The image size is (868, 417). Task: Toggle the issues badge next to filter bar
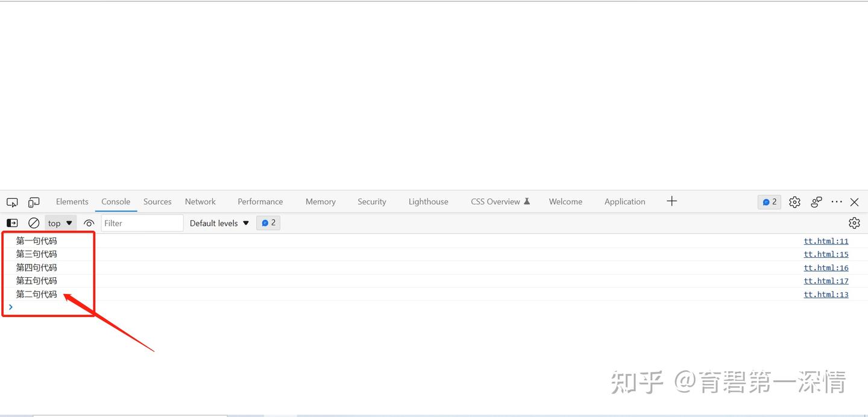[268, 222]
